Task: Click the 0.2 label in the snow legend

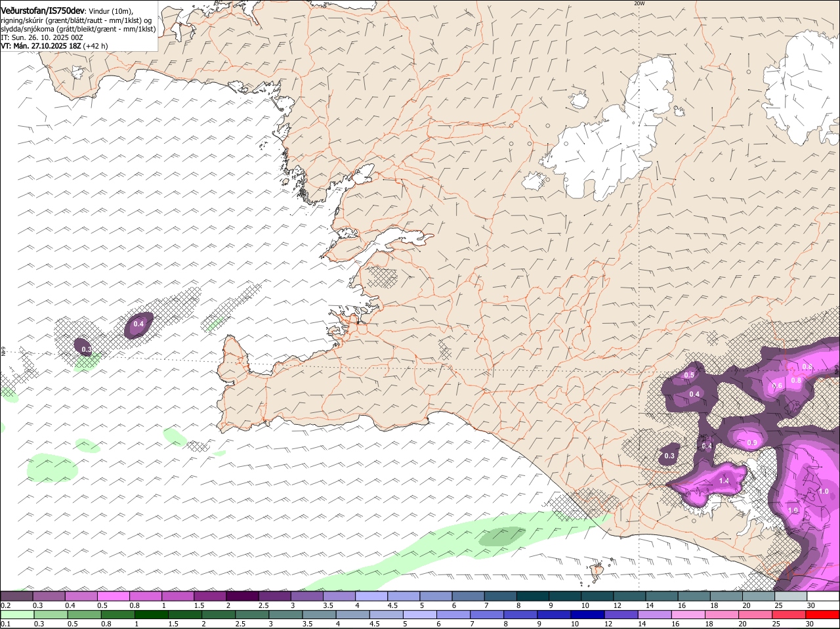Action: point(5,605)
